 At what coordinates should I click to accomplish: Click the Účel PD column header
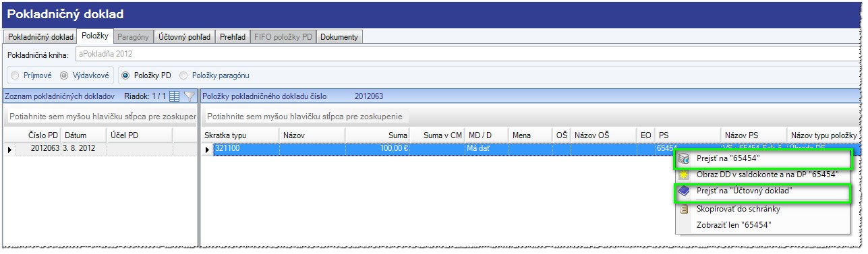pyautogui.click(x=140, y=135)
